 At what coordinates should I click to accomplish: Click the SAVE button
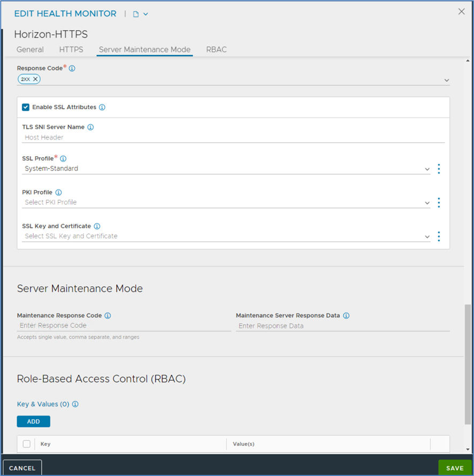pos(455,468)
